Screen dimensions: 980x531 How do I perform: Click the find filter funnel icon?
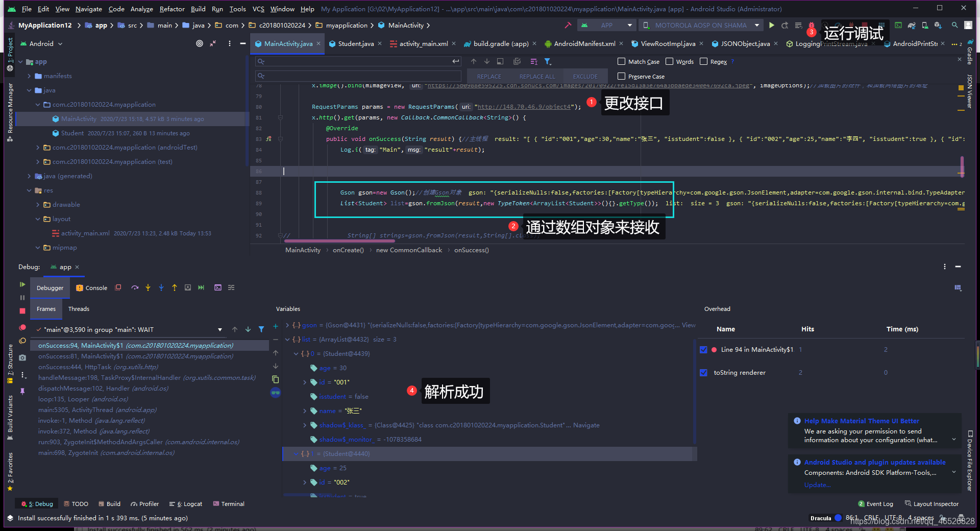548,61
